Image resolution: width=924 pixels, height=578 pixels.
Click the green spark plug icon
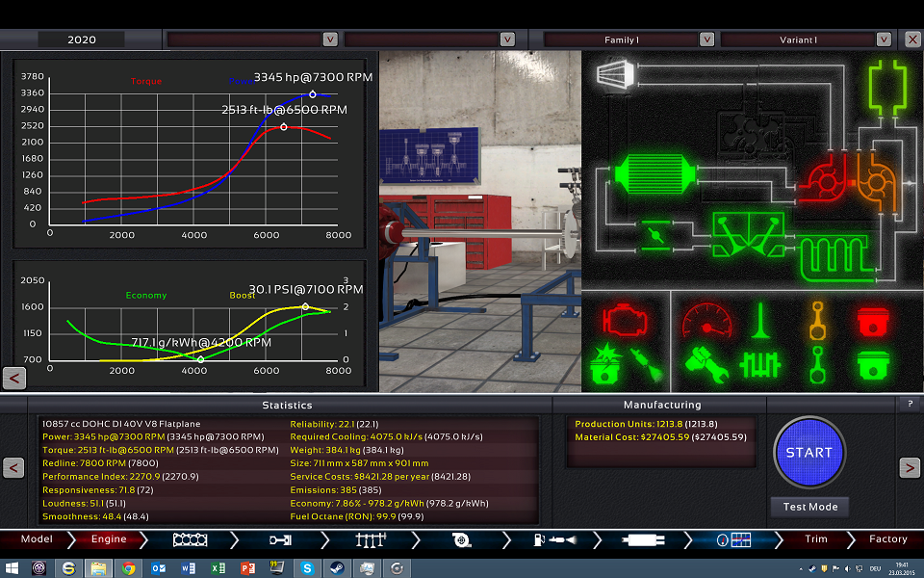tap(647, 364)
